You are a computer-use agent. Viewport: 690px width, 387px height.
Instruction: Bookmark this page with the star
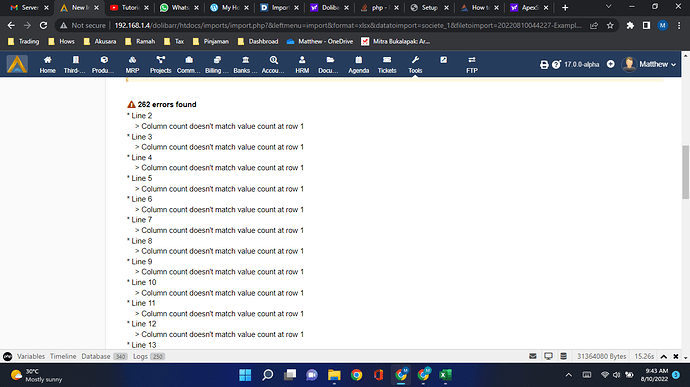click(x=610, y=26)
